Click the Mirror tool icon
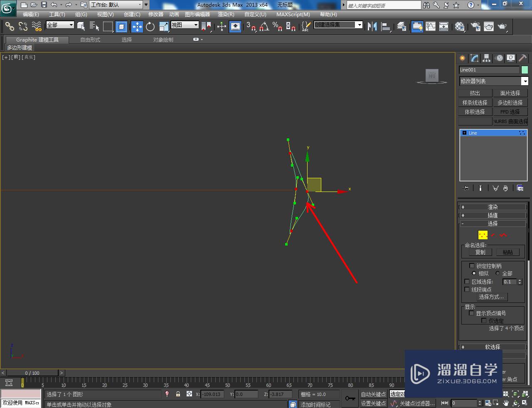The height and width of the screenshot is (408, 532). (x=372, y=27)
